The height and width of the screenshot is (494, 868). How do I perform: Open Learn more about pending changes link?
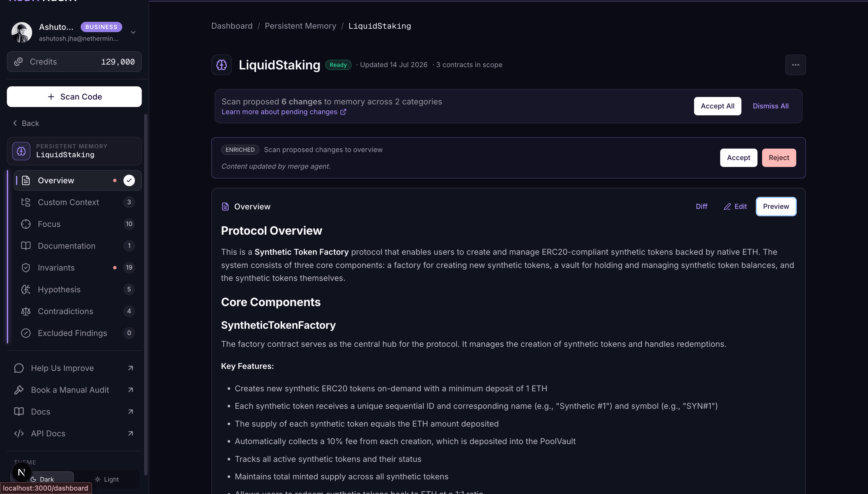[x=284, y=112]
